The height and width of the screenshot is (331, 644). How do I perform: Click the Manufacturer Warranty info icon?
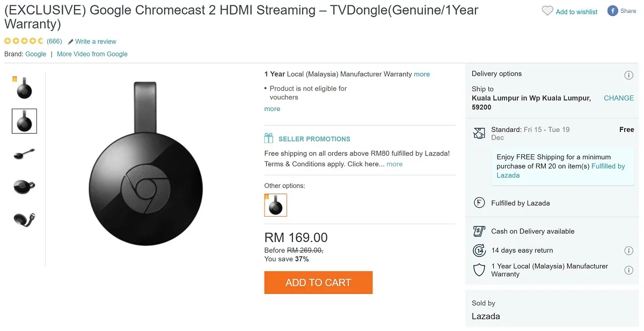629,270
